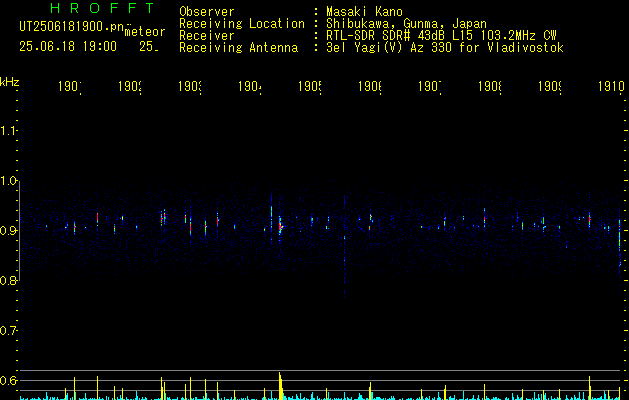Click the 0.8 frequency axis label
The height and width of the screenshot is (400, 629).
coord(9,280)
